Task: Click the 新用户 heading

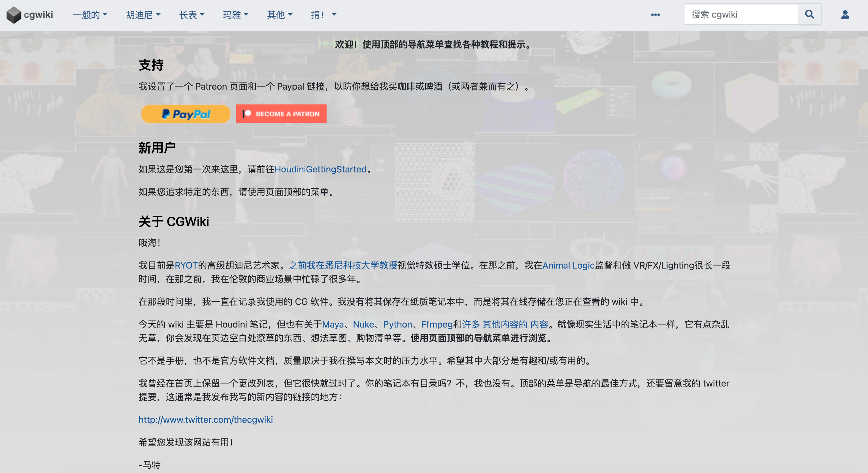Action: click(157, 148)
